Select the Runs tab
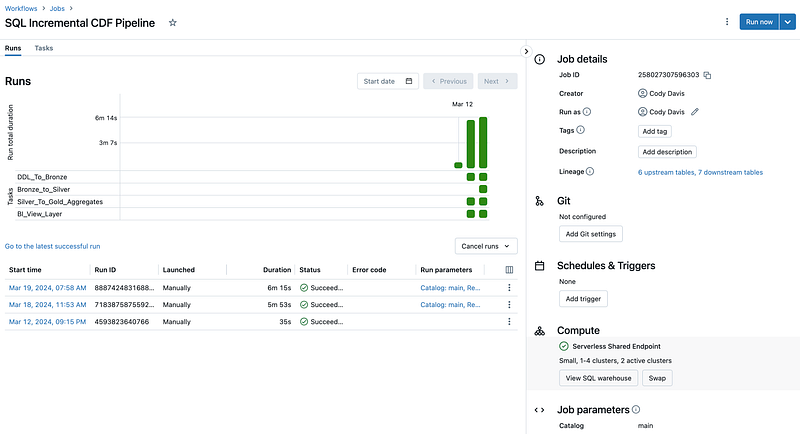 pos(13,48)
